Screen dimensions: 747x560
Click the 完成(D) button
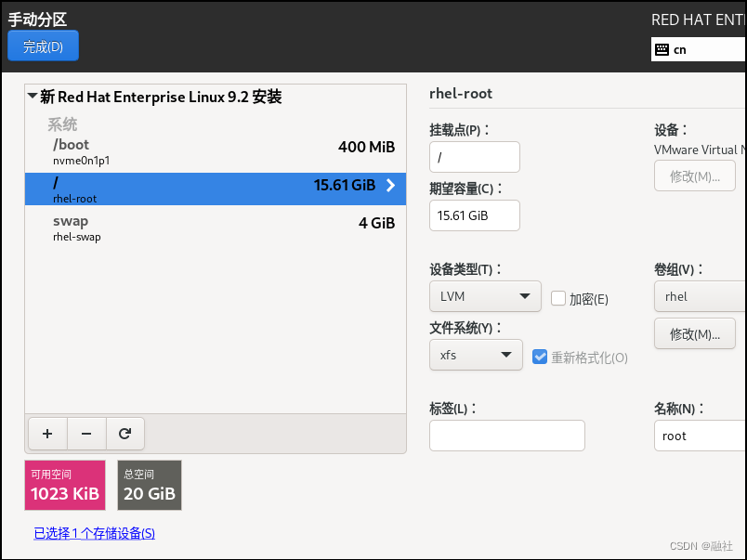[x=43, y=45]
